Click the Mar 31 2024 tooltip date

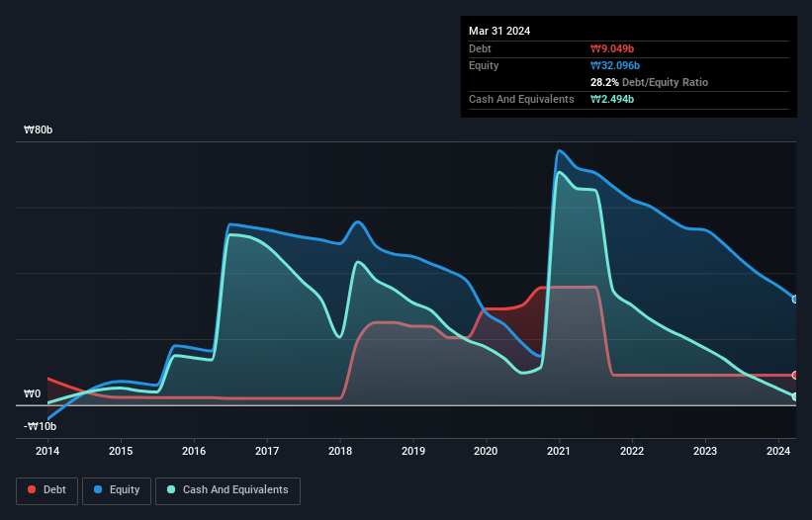[499, 31]
